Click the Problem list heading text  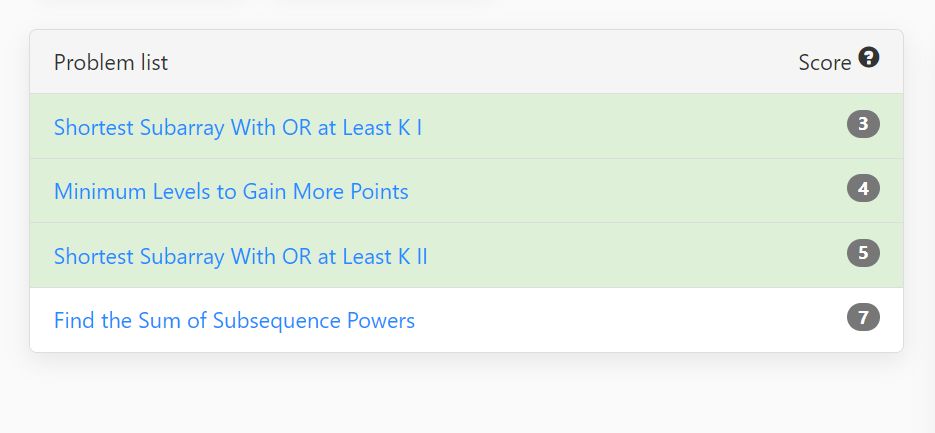(x=111, y=63)
